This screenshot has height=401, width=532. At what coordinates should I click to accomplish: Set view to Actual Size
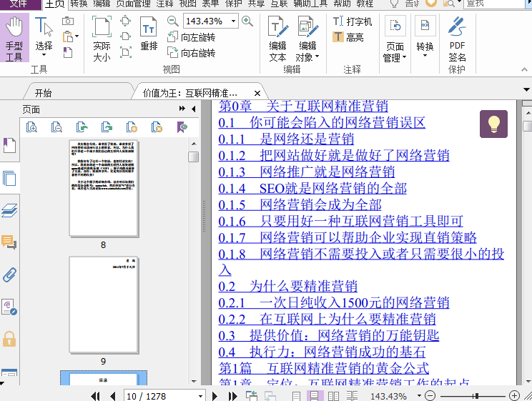click(102, 38)
